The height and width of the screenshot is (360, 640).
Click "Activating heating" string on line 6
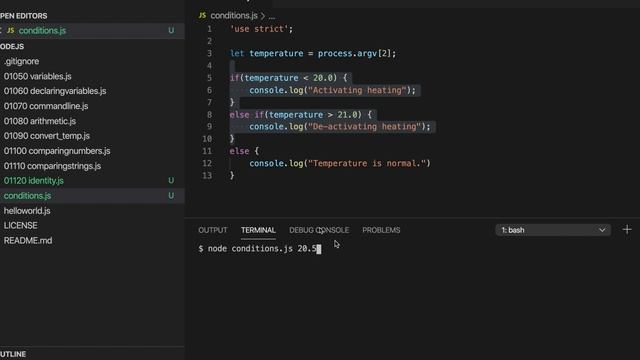click(357, 90)
